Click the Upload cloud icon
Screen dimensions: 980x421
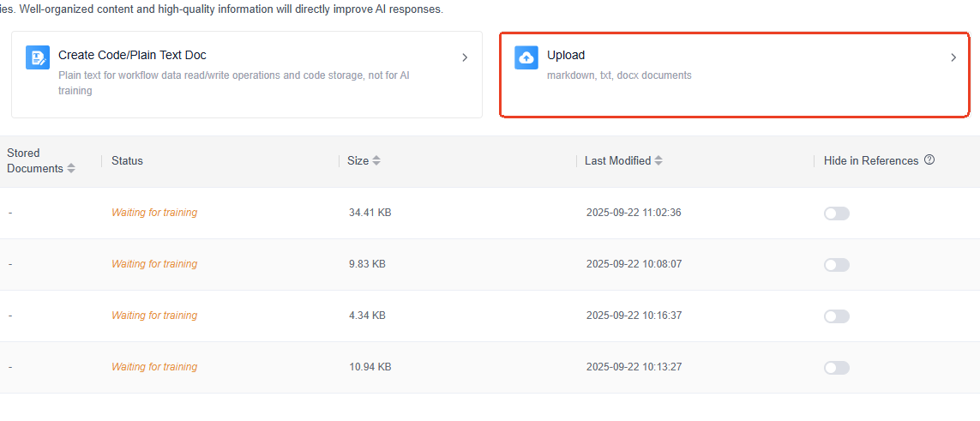[526, 57]
